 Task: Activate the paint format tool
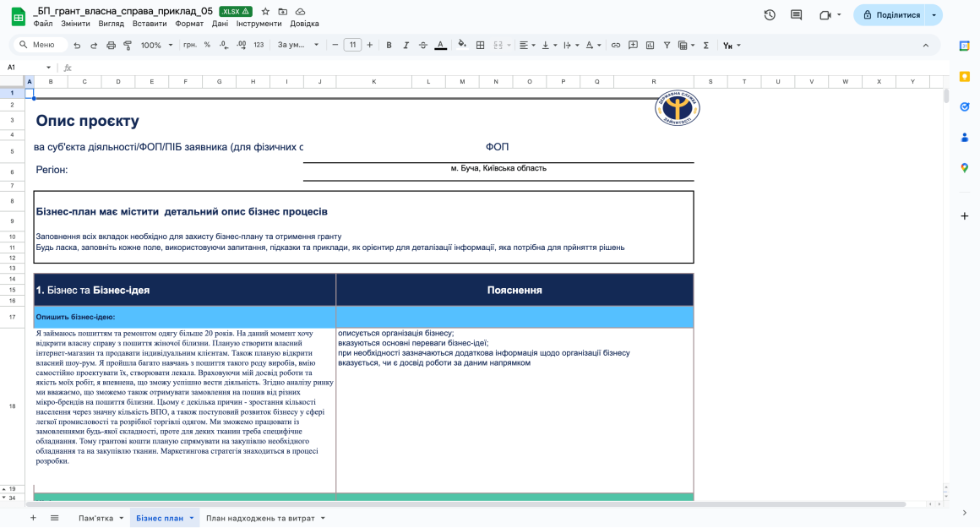tap(128, 45)
